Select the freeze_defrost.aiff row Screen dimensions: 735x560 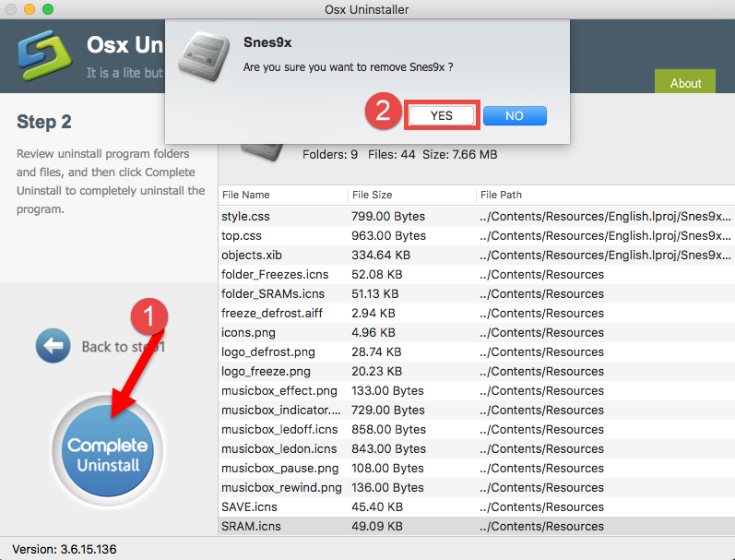tap(476, 313)
